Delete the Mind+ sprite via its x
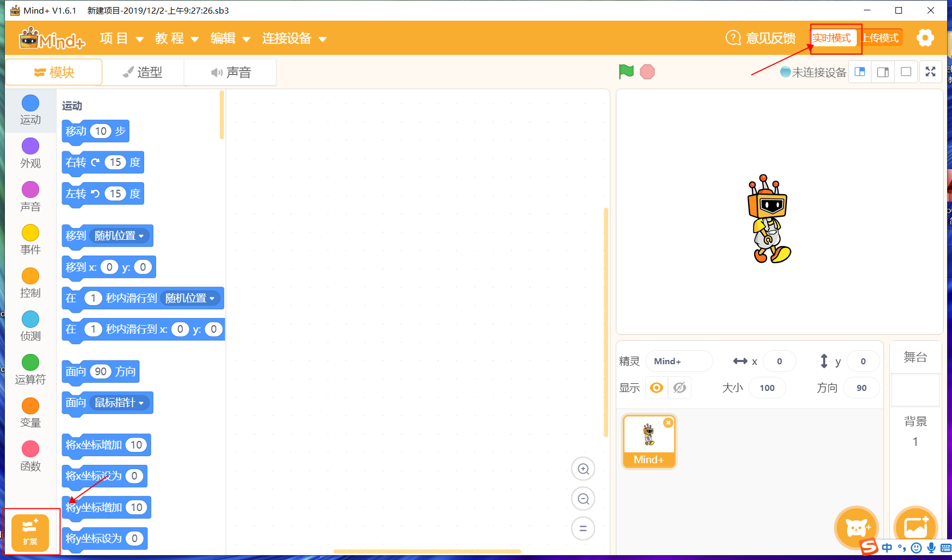 pos(668,422)
